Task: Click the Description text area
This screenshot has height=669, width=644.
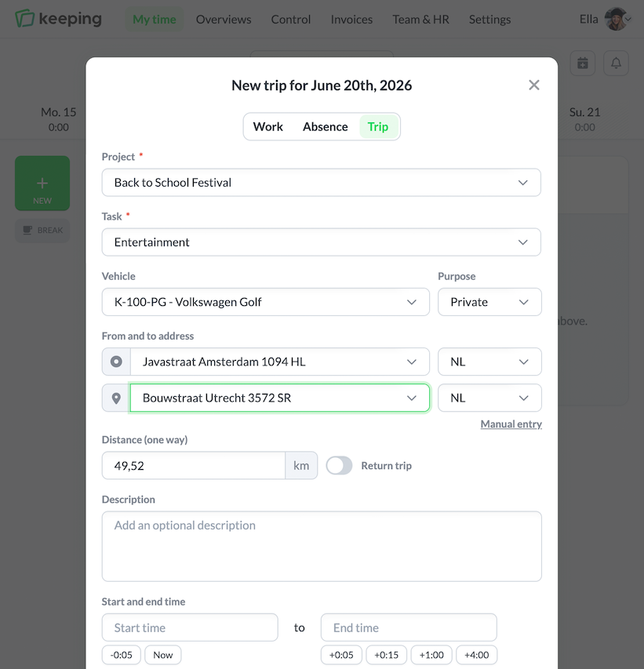Action: (322, 547)
